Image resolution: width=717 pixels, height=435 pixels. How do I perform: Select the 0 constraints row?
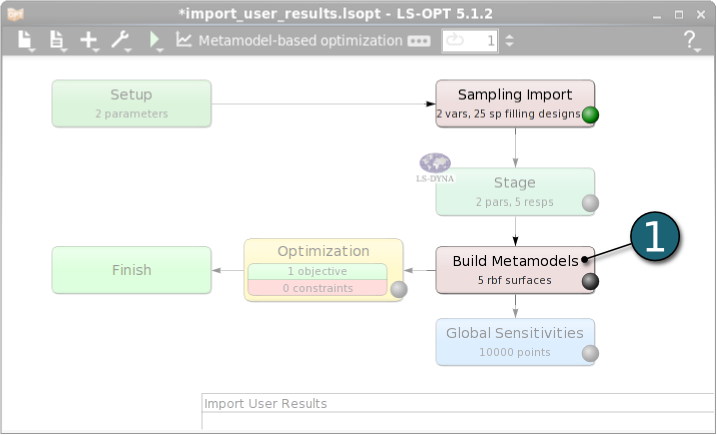tap(317, 288)
